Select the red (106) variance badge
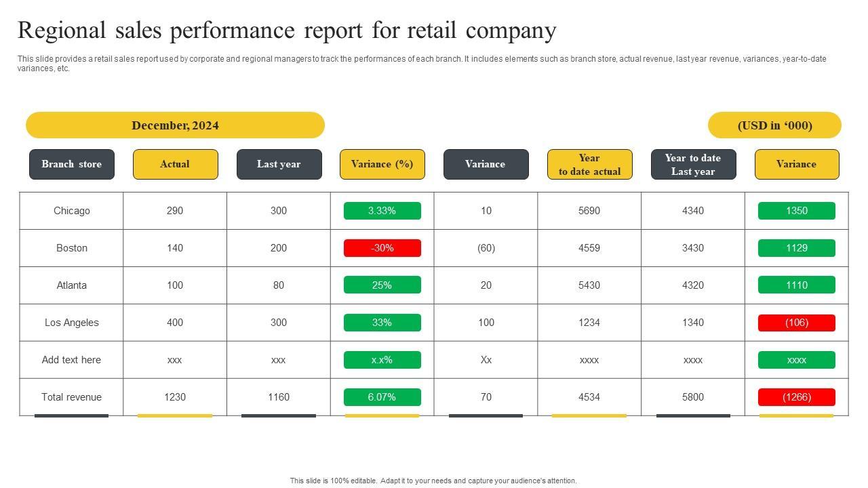This screenshot has width=868, height=488. (797, 323)
